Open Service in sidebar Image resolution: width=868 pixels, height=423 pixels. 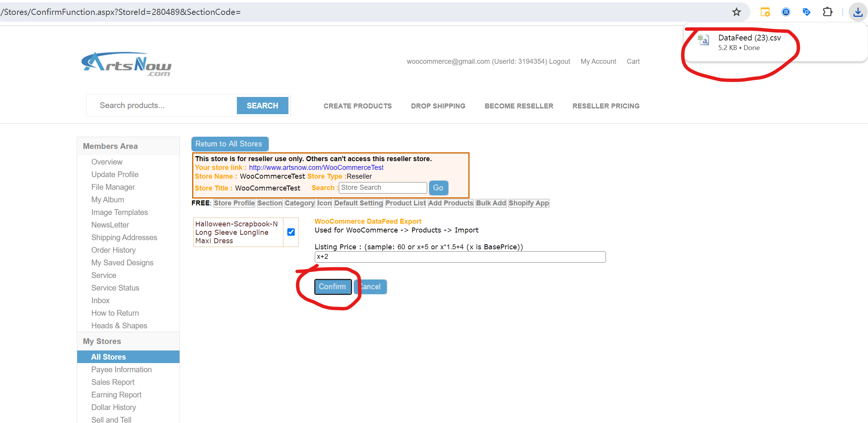click(x=104, y=275)
